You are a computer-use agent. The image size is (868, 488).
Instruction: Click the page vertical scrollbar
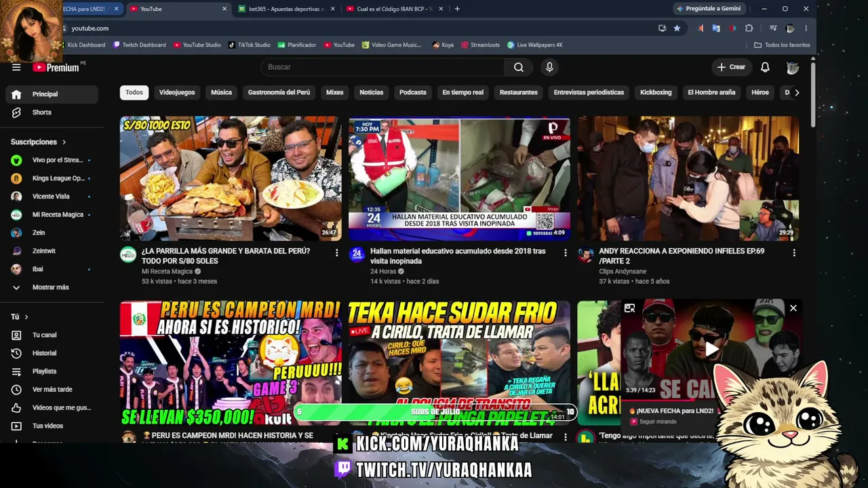(x=812, y=95)
